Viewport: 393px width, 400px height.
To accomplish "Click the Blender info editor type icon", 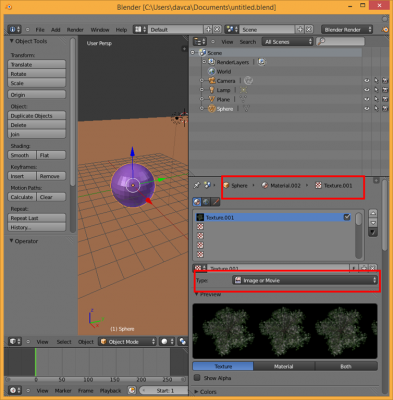I will [14, 29].
